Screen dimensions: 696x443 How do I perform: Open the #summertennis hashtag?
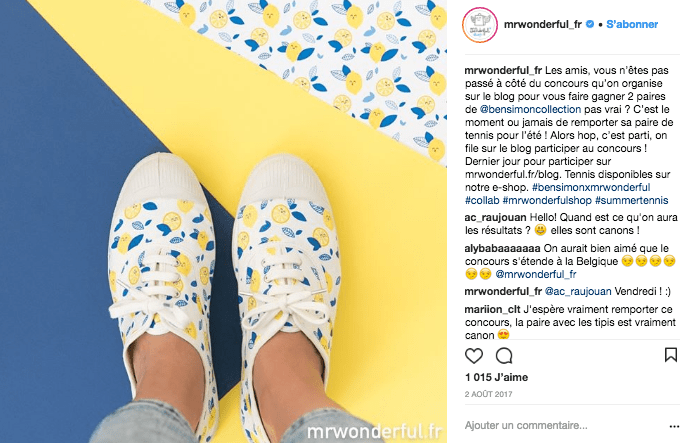pos(632,200)
